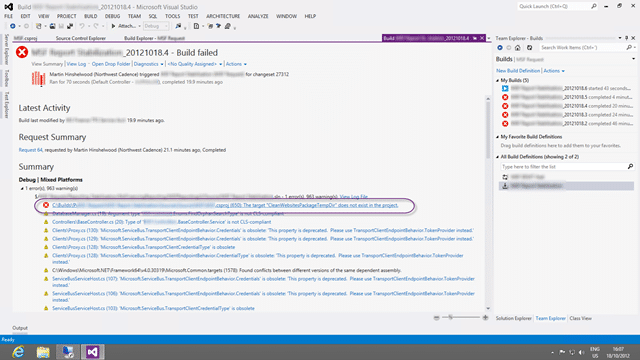Click the Back button in Team Explorer
The height and width of the screenshot is (360, 640).
[500, 48]
